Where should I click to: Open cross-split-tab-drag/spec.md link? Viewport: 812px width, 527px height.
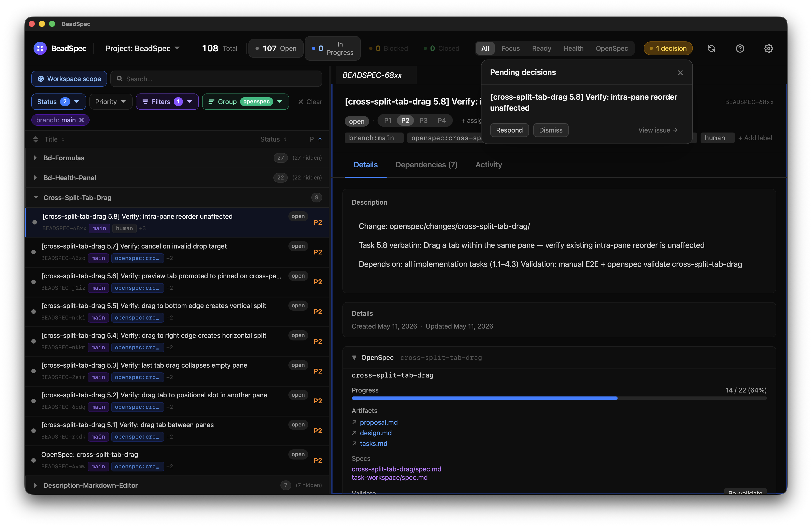click(397, 469)
